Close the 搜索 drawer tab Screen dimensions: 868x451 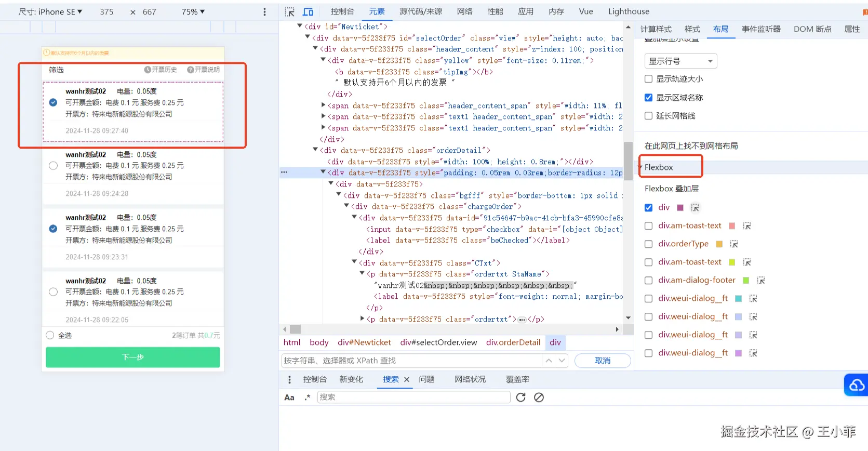(x=407, y=379)
